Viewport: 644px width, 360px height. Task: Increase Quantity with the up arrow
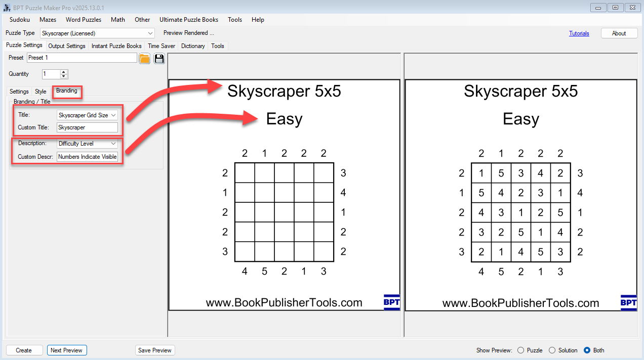coord(64,72)
